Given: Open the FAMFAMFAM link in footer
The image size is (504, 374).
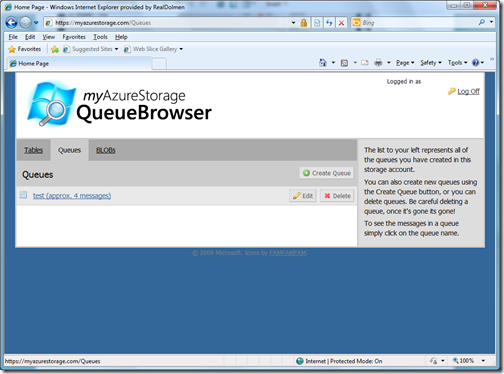Looking at the screenshot, I should click(x=288, y=253).
